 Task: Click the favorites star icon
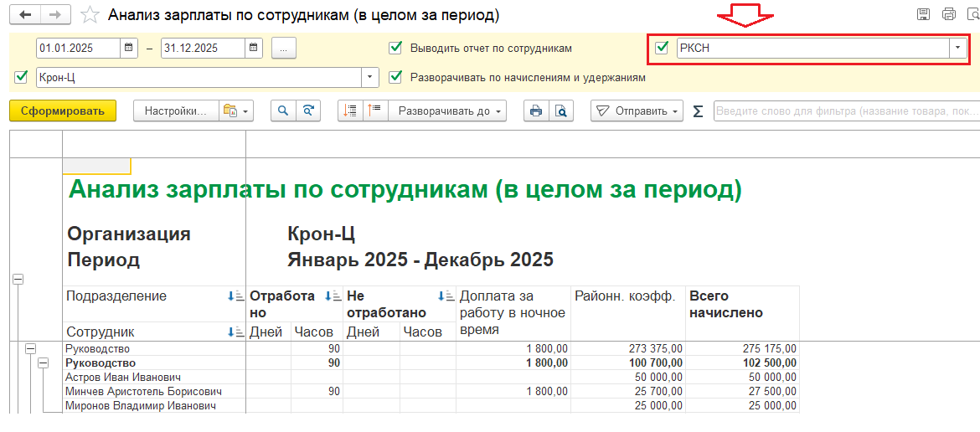click(x=88, y=15)
